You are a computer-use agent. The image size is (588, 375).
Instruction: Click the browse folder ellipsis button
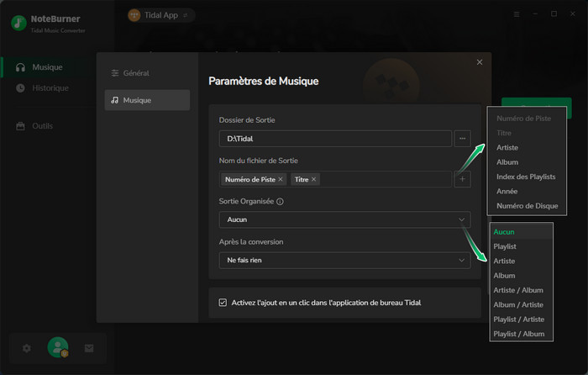pyautogui.click(x=463, y=137)
